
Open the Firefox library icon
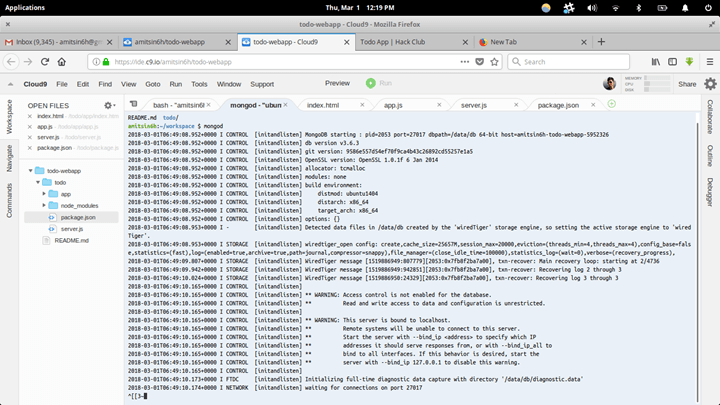coord(656,62)
